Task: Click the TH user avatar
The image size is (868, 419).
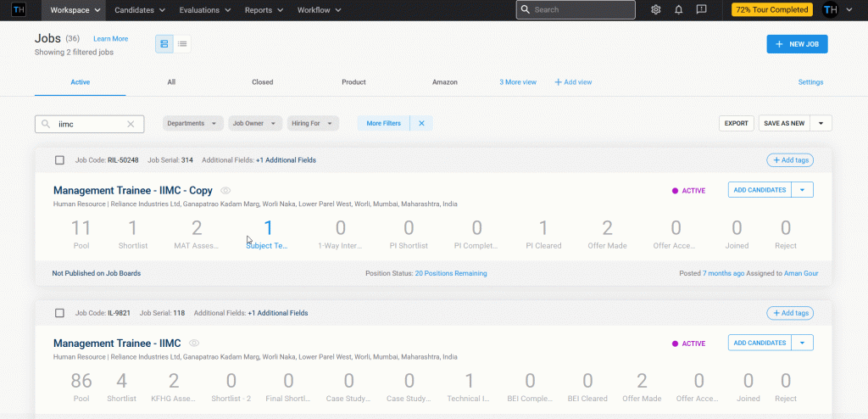Action: click(830, 10)
